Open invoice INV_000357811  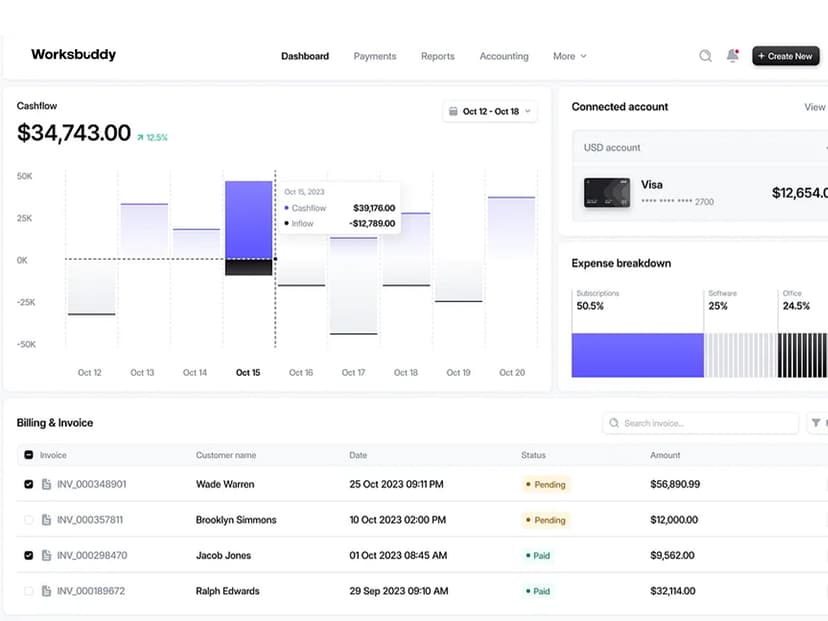90,520
